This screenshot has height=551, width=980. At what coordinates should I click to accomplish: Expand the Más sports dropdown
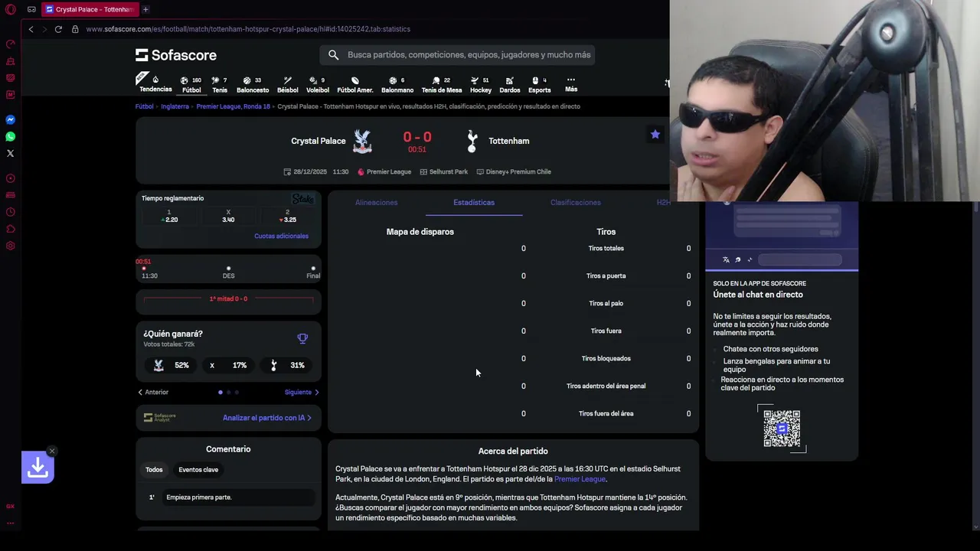(571, 84)
